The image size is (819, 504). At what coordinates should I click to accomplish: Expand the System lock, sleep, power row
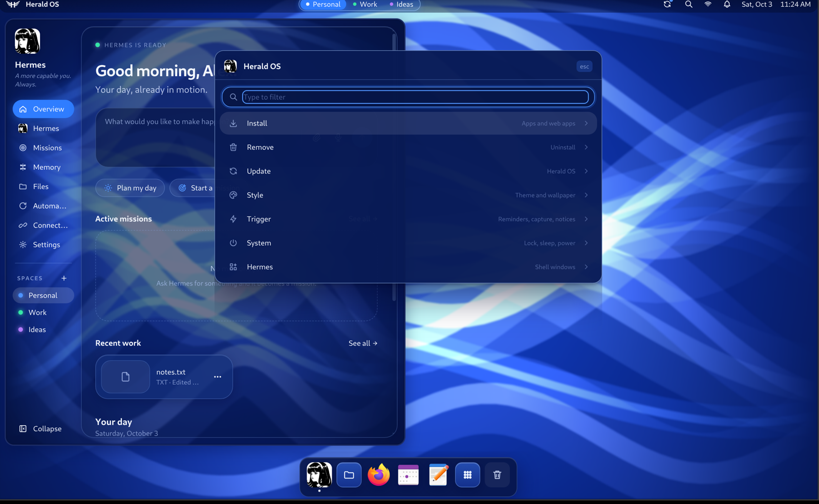pyautogui.click(x=408, y=243)
